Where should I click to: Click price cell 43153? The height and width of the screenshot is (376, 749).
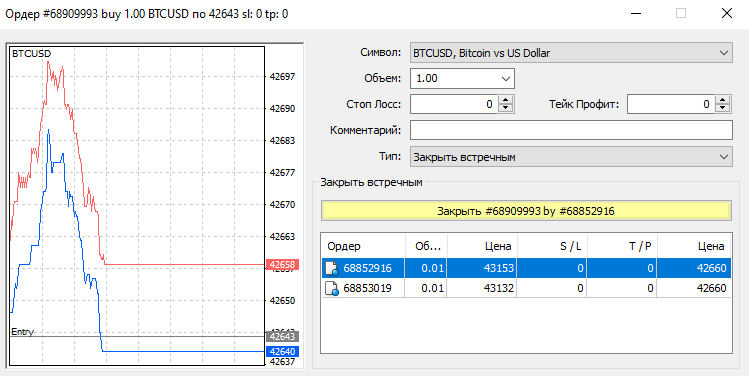coord(498,269)
